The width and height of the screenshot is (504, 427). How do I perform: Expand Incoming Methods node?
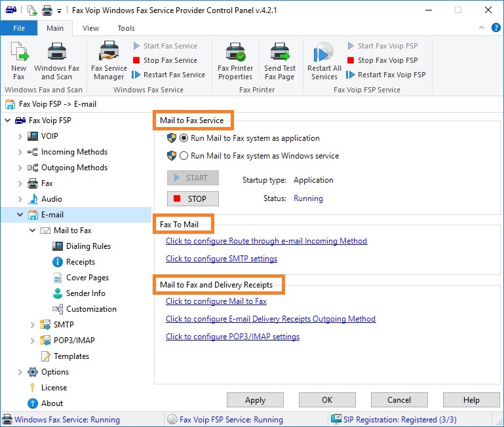tap(20, 152)
